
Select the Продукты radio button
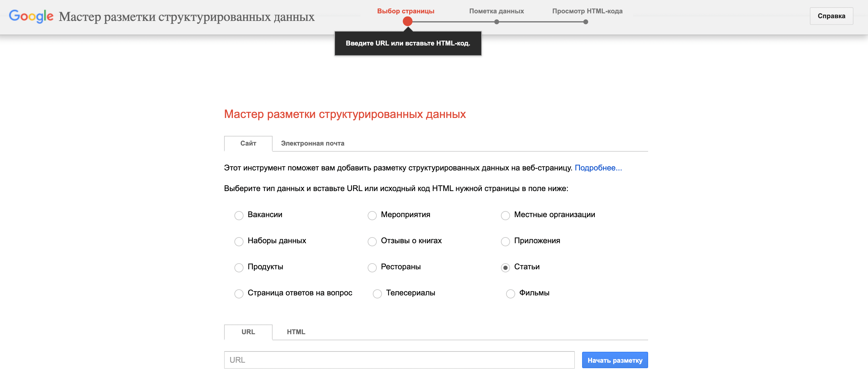coord(239,267)
